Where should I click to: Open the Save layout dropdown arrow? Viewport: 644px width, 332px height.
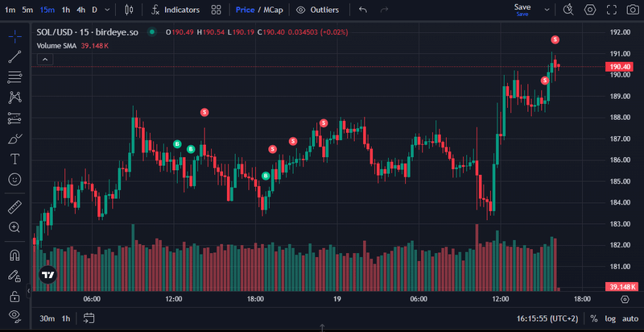(x=547, y=10)
